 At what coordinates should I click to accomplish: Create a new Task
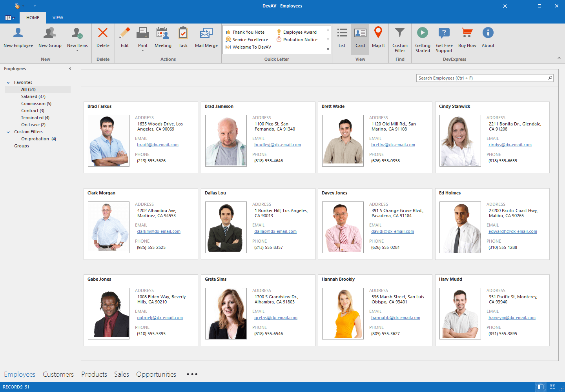tap(183, 38)
